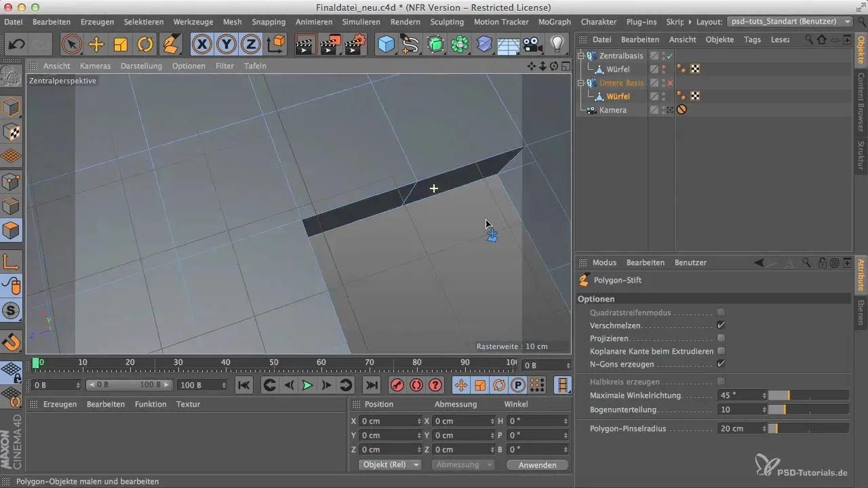Click the Render View clapperboard icon

click(x=306, y=45)
